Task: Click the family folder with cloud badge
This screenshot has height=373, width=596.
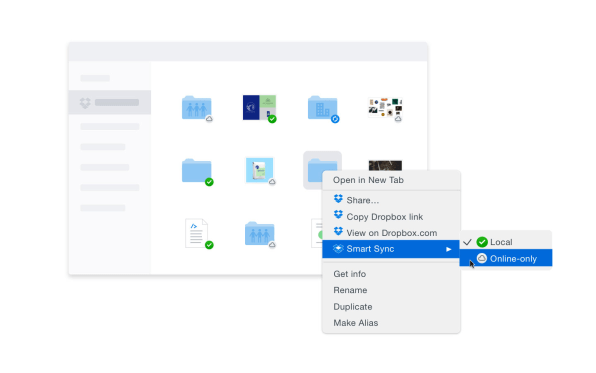Action: 197,108
